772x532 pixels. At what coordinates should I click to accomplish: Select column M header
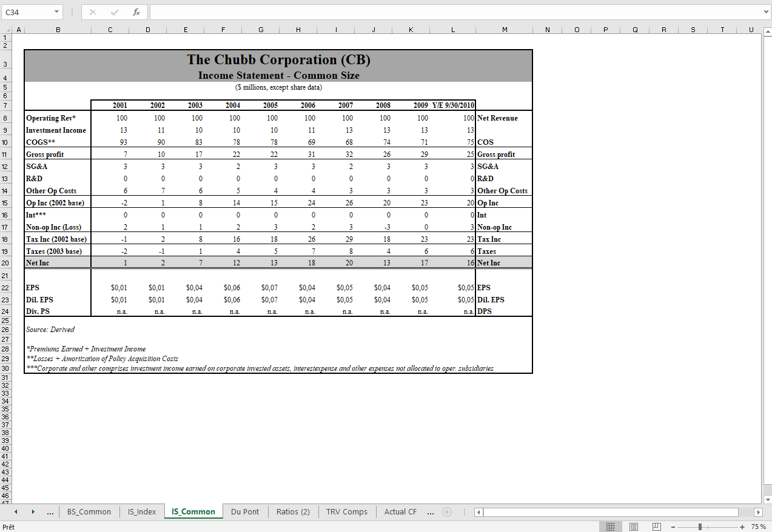[x=505, y=30]
